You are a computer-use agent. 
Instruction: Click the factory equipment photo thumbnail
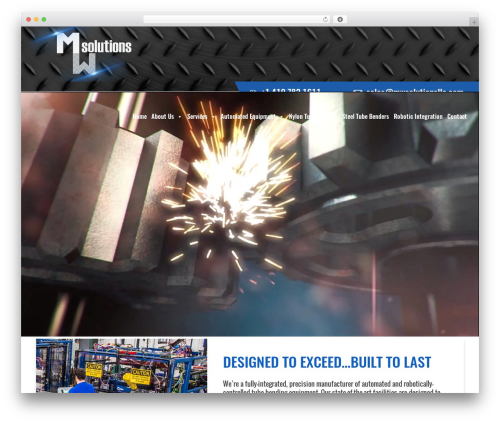point(121,366)
